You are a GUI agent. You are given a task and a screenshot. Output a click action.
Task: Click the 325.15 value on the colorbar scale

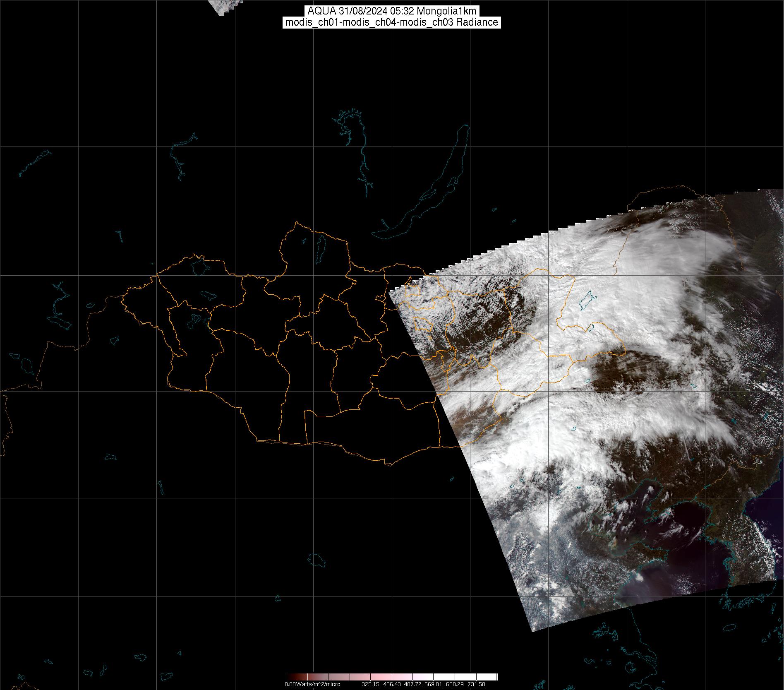370,684
